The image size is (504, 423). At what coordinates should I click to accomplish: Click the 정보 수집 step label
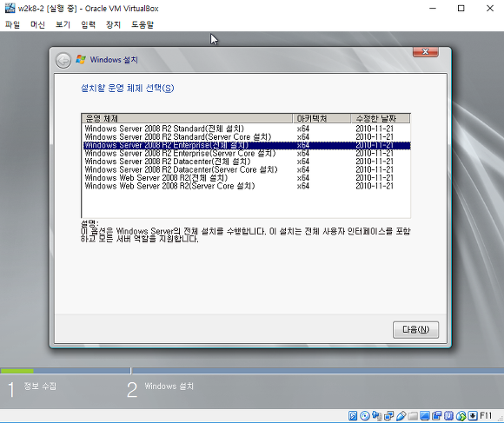(x=40, y=386)
